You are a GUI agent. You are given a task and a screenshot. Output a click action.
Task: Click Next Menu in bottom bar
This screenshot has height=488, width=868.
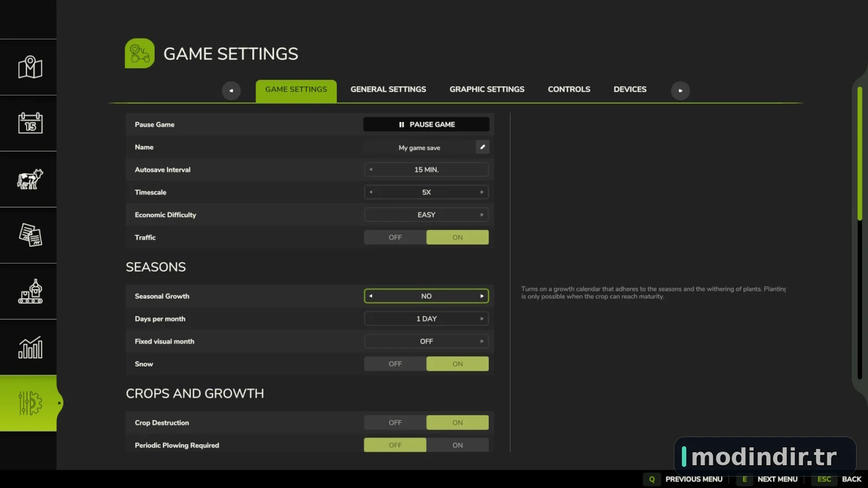(x=777, y=479)
